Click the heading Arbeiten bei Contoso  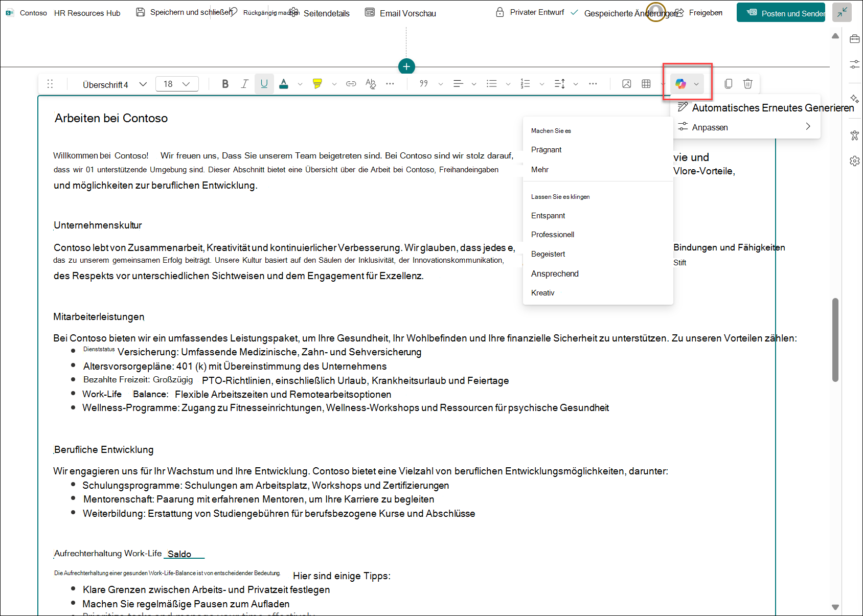[x=111, y=118]
